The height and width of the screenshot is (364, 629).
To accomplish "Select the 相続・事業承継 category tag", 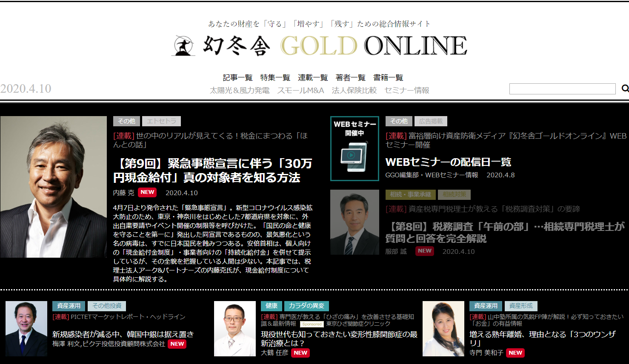I will point(410,195).
